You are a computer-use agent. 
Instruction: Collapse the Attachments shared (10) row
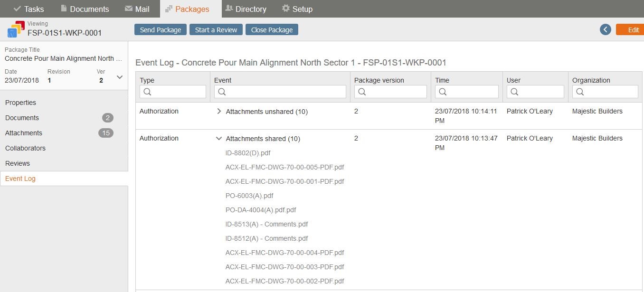pyautogui.click(x=219, y=139)
